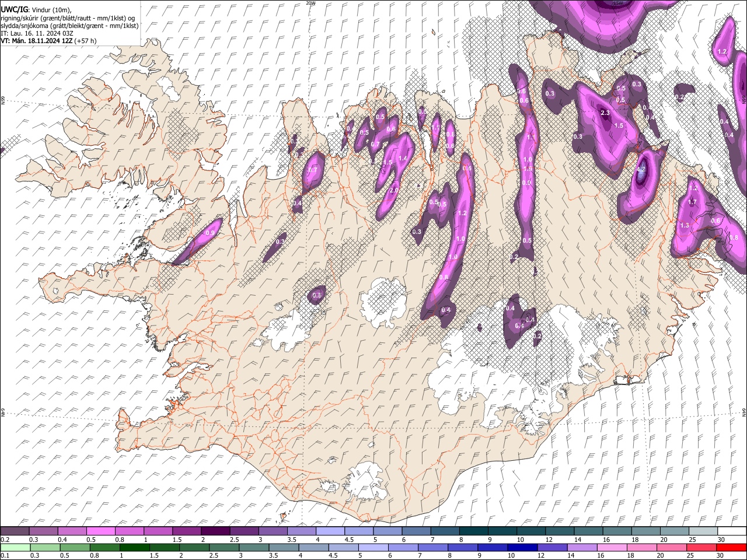Click the pale grey 25–30 swatch in the upper legend
The image size is (747, 560).
pyautogui.click(x=703, y=531)
